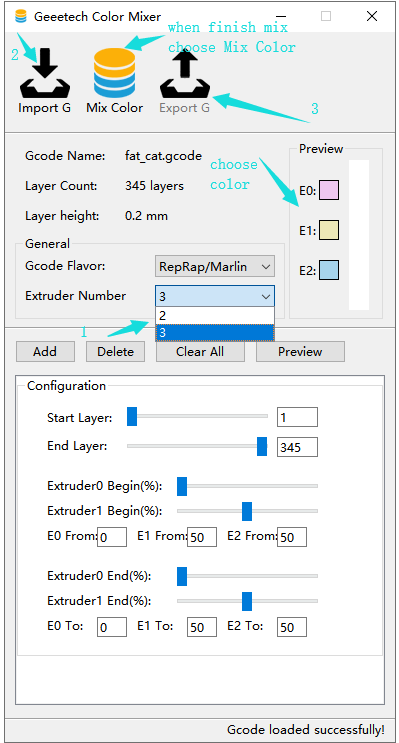Click the Geeetech app icon in title bar
Image resolution: width=399 pixels, height=743 pixels.
click(x=21, y=17)
